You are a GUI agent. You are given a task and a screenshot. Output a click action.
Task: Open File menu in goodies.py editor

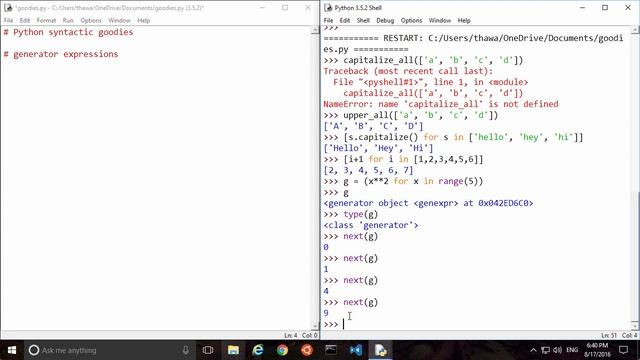coord(8,20)
